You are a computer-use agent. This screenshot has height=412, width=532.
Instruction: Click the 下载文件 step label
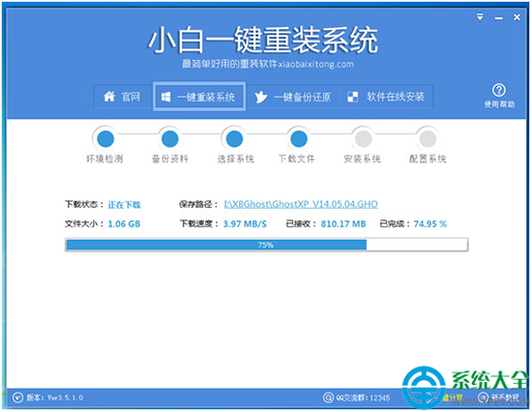[297, 159]
